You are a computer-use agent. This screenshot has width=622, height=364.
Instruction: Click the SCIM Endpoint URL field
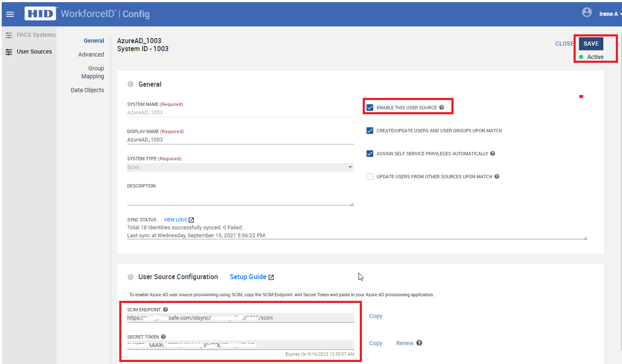click(241, 317)
